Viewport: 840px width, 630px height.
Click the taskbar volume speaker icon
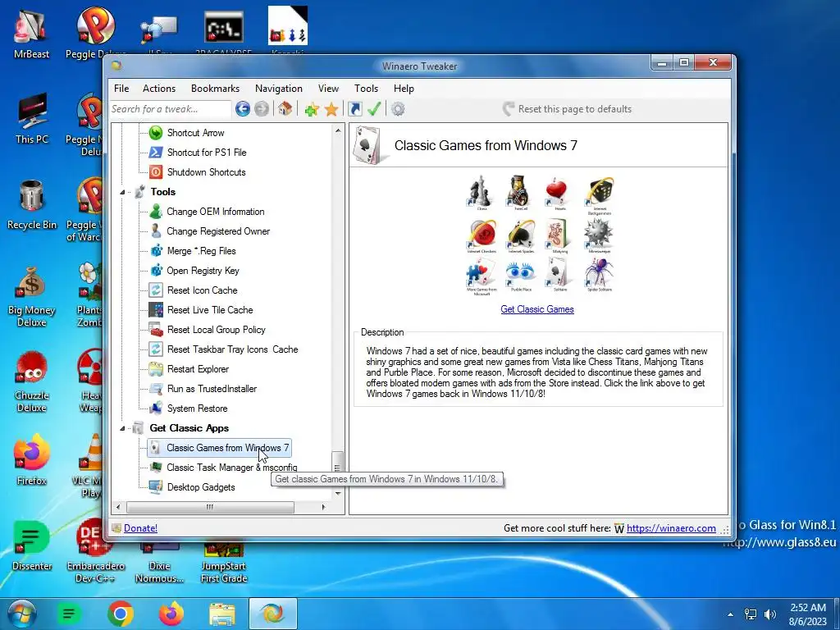[x=770, y=614]
